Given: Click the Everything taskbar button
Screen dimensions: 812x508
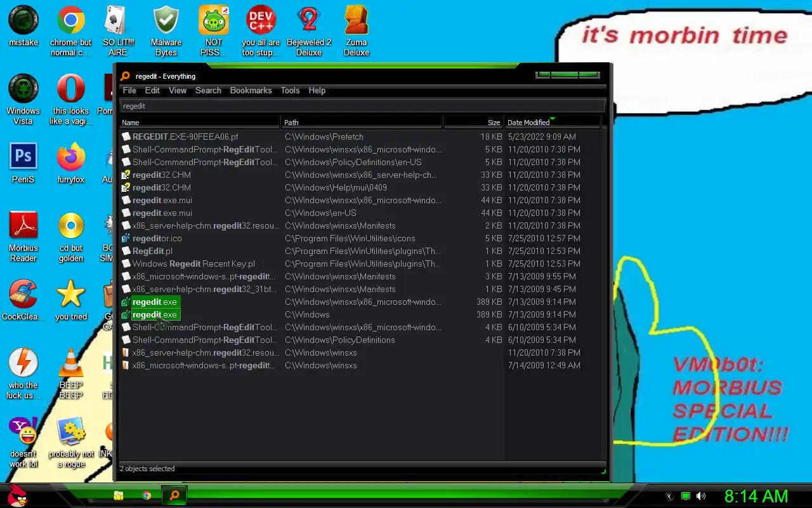Looking at the screenshot, I should [174, 495].
